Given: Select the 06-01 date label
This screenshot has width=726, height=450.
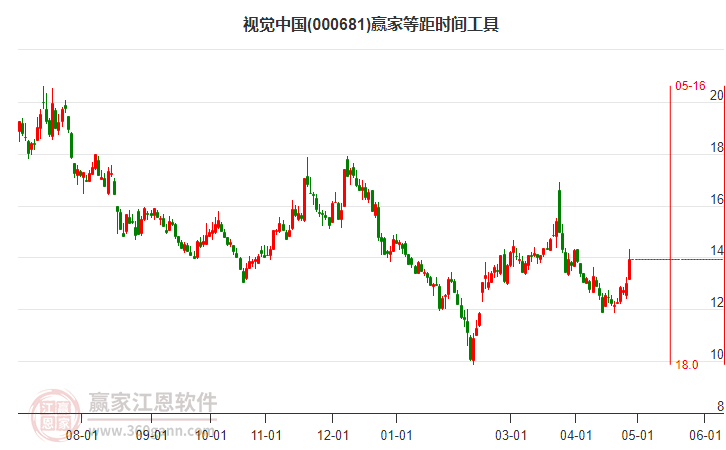Looking at the screenshot, I should click(705, 436).
